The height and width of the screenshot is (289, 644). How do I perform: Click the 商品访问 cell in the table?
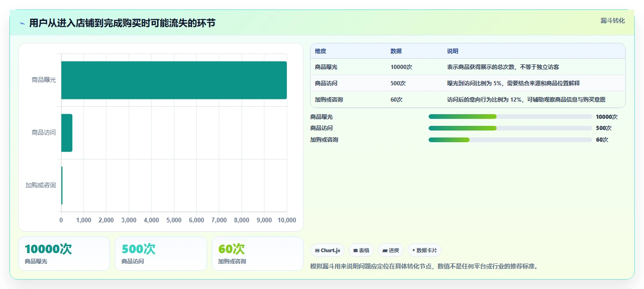[326, 83]
